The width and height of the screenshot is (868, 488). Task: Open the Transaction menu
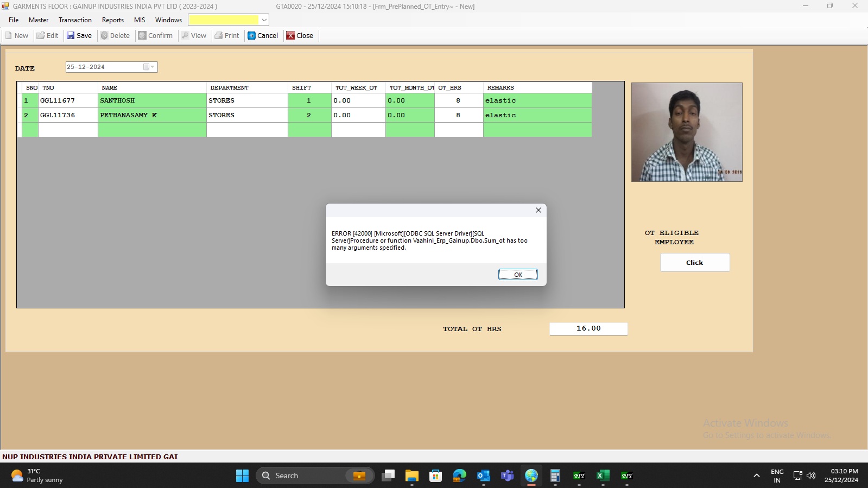tap(75, 20)
